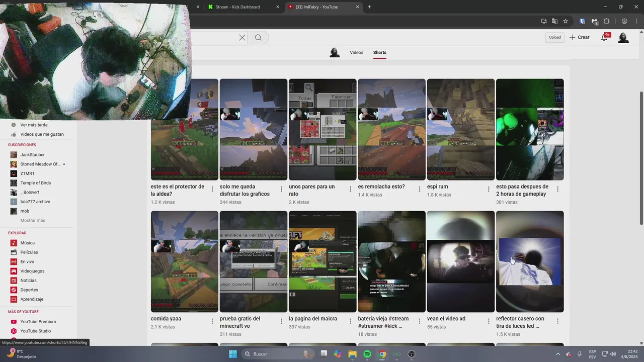The width and height of the screenshot is (644, 362).
Task: Click the Upload button
Action: click(x=555, y=37)
